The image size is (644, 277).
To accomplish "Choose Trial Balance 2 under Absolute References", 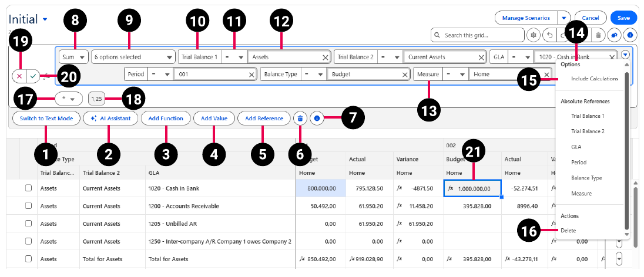I will point(588,131).
